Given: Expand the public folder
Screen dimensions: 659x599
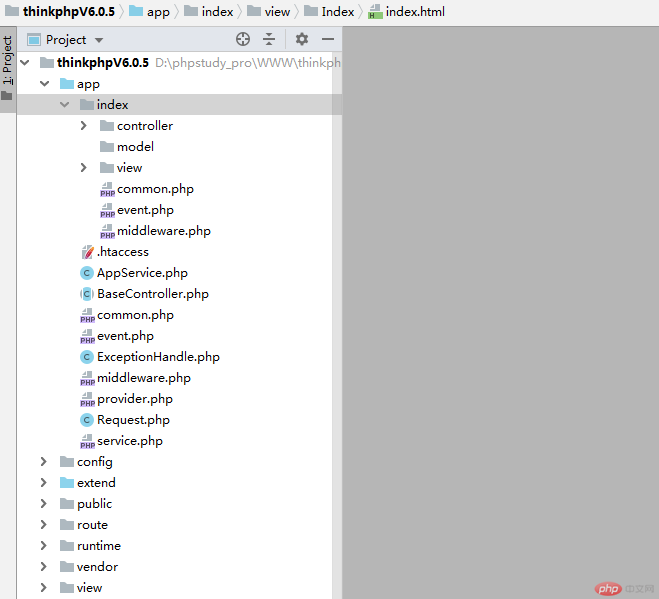Looking at the screenshot, I should pos(43,504).
